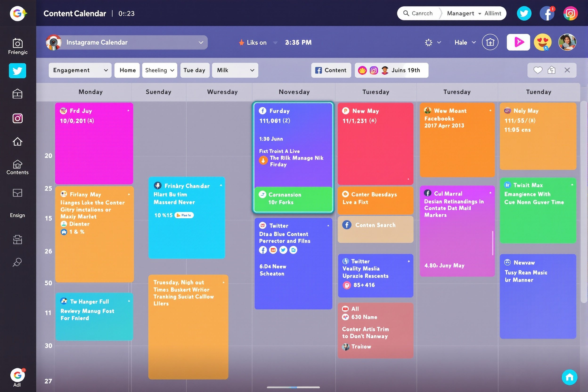Dismiss the Juins 19th filter with the X
This screenshot has width=588, height=392.
(567, 70)
